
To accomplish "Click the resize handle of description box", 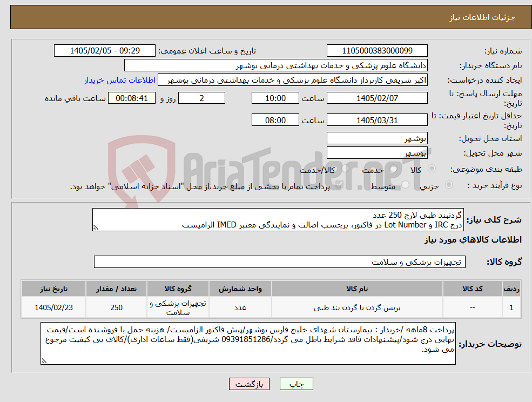I will 96,228.
